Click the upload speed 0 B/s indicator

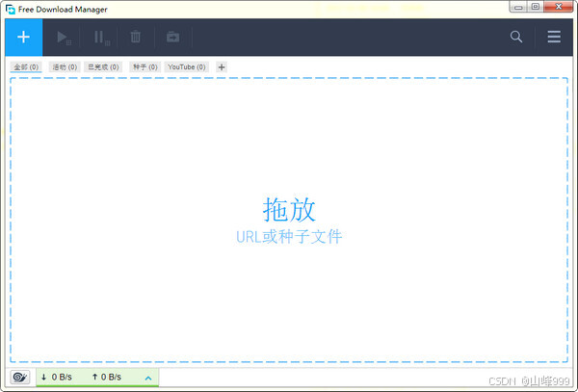(107, 377)
